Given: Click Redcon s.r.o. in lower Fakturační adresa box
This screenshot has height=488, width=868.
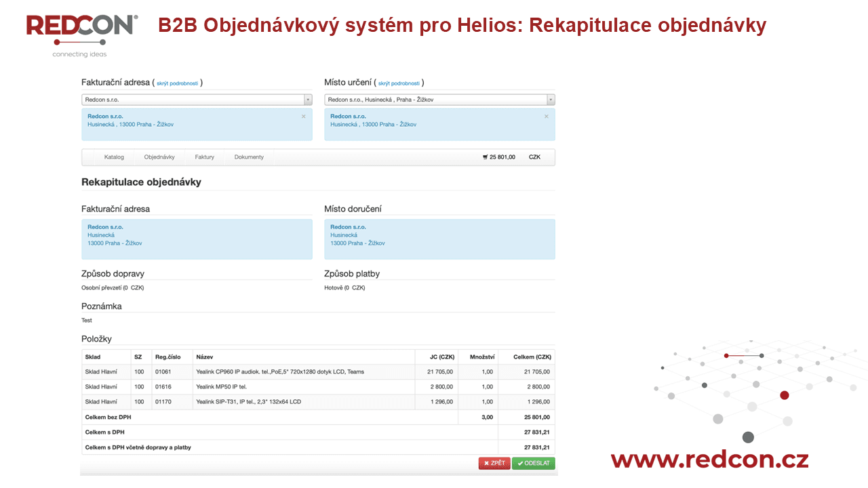Looking at the screenshot, I should 105,227.
